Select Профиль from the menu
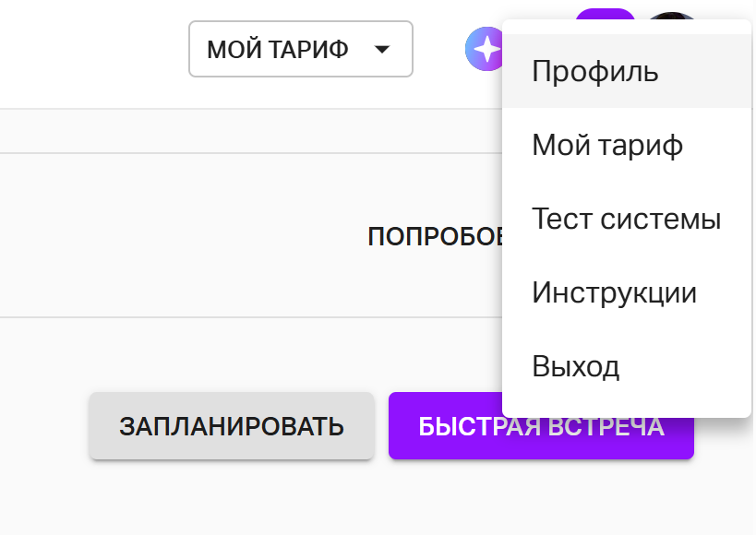The width and height of the screenshot is (756, 535). [627, 71]
